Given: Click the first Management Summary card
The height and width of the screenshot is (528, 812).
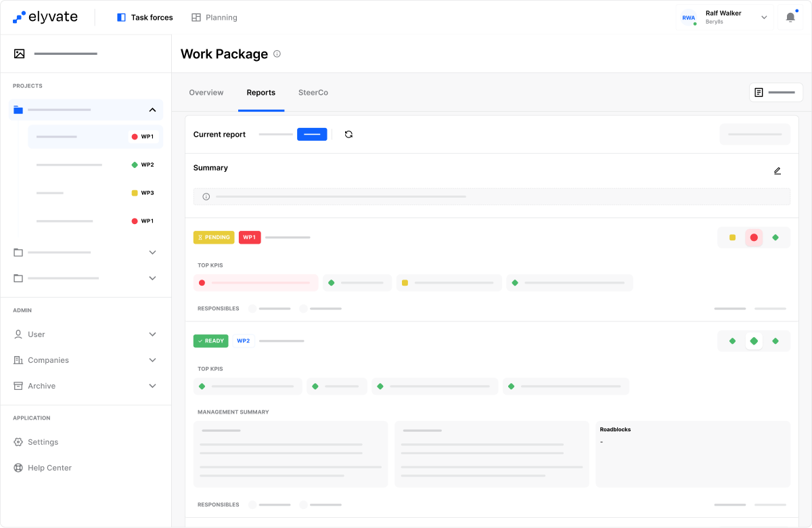Looking at the screenshot, I should [x=291, y=454].
